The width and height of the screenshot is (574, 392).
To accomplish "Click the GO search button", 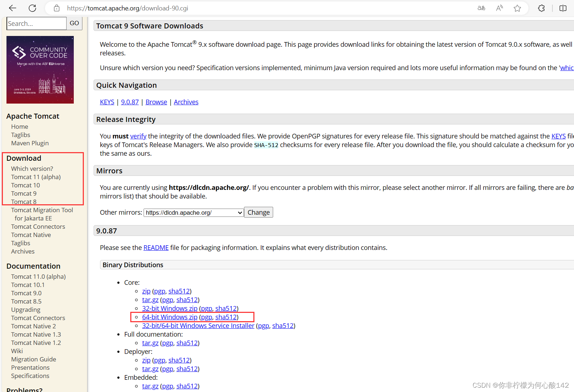I will [x=74, y=23].
